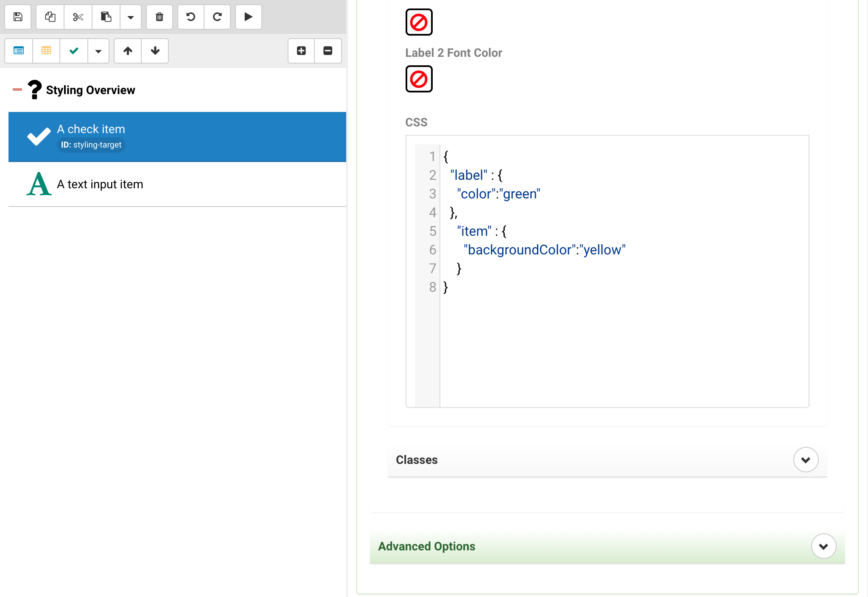
Task: Delete item with trash icon
Action: pyautogui.click(x=160, y=17)
